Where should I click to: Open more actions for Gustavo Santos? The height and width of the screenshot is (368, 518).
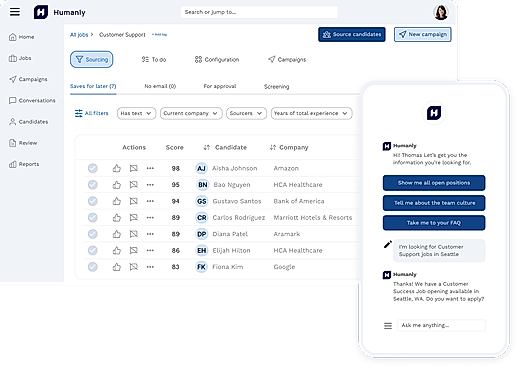pyautogui.click(x=150, y=201)
